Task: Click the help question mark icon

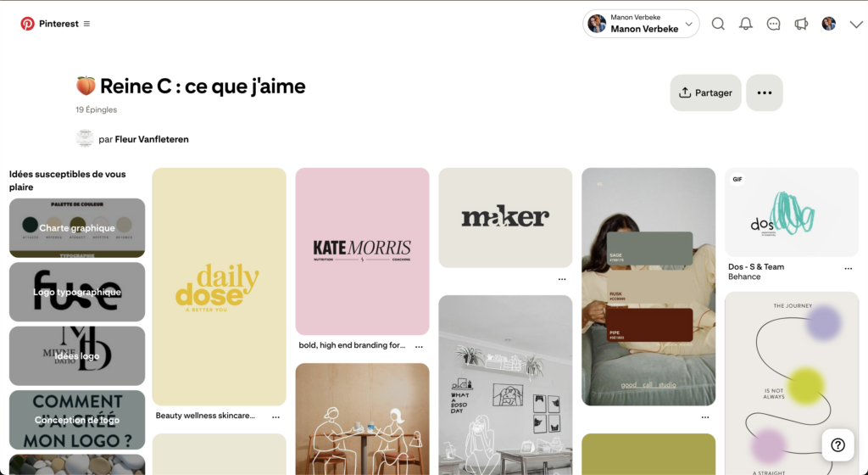Action: 837,444
